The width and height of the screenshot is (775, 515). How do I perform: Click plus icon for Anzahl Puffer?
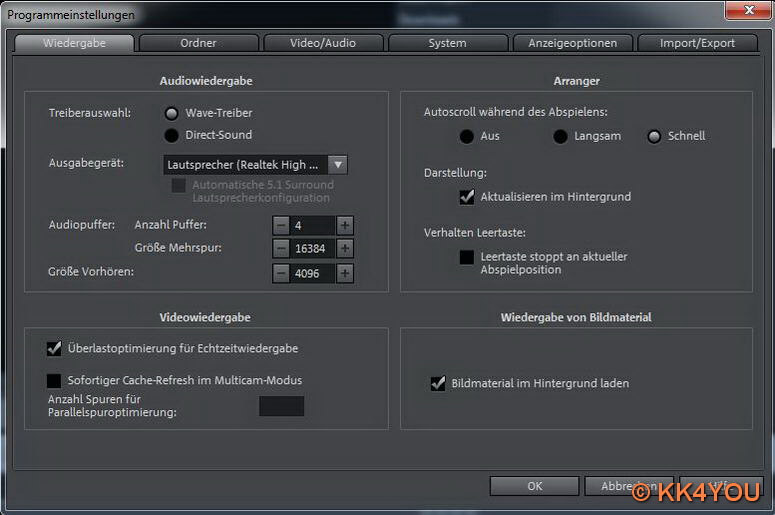(345, 226)
